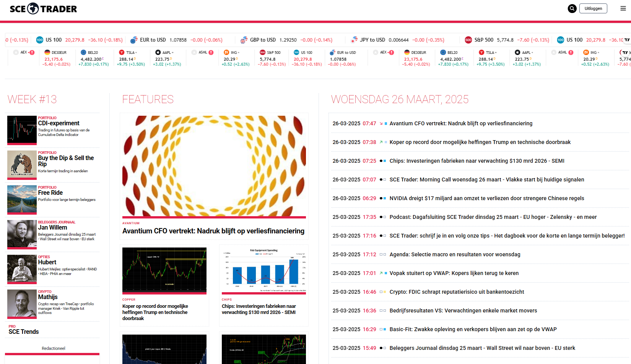Image resolution: width=631 pixels, height=364 pixels.
Task: Open the Koper op record feature headline
Action: click(155, 312)
